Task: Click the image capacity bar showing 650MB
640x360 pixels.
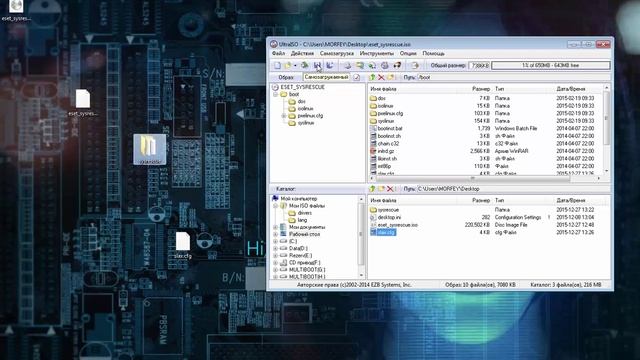Action: [x=551, y=65]
